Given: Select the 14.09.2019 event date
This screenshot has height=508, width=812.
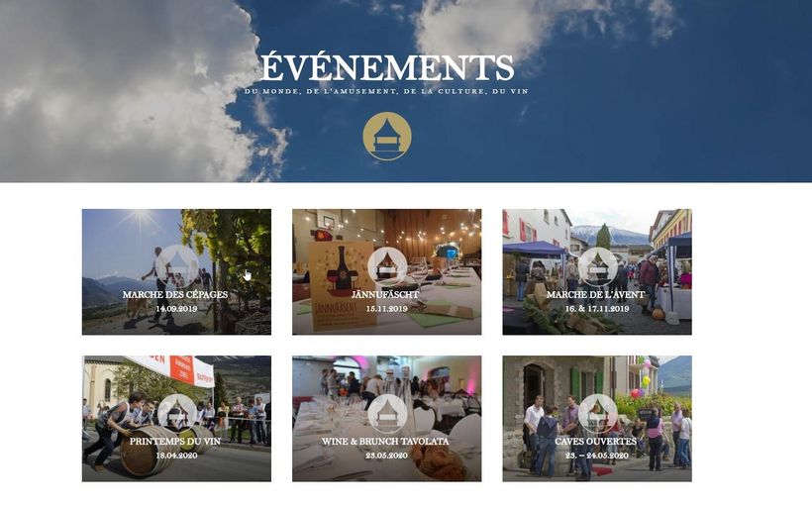Looking at the screenshot, I should (176, 309).
